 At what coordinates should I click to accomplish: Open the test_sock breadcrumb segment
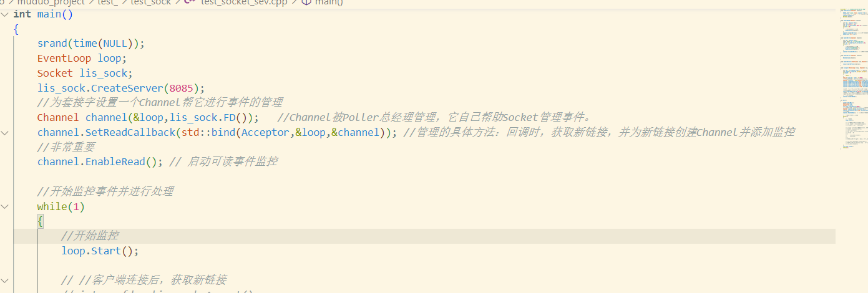click(x=151, y=2)
